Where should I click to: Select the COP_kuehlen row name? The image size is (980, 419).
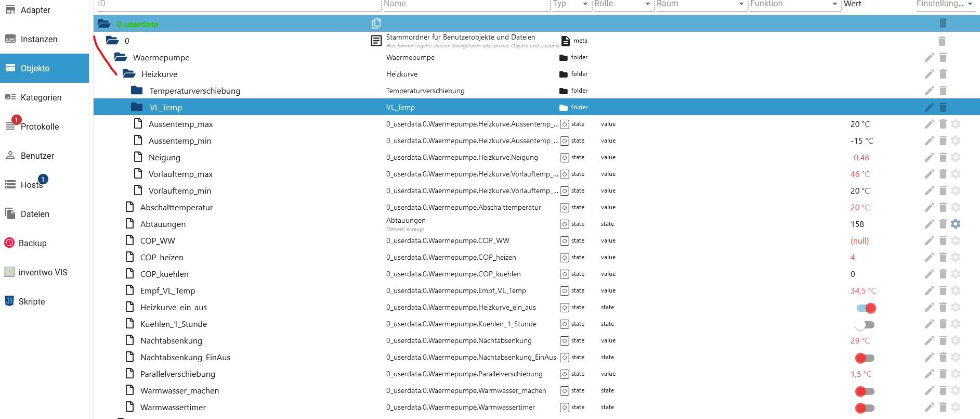164,274
